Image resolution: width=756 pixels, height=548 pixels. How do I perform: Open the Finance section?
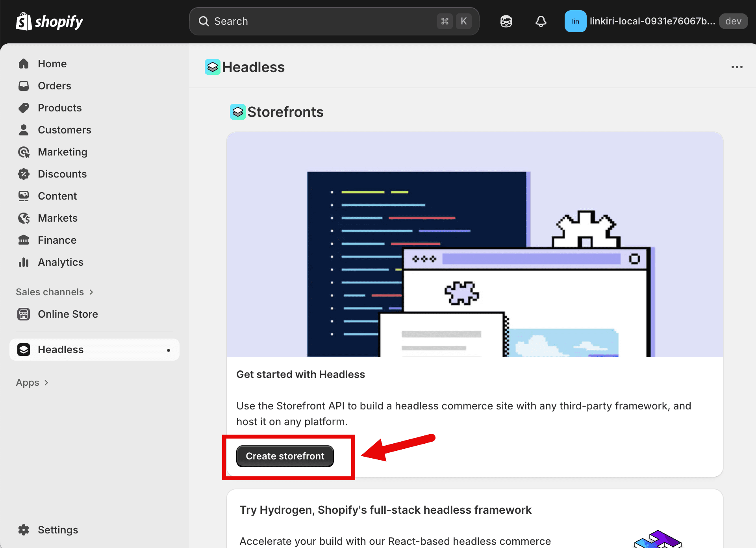tap(57, 240)
